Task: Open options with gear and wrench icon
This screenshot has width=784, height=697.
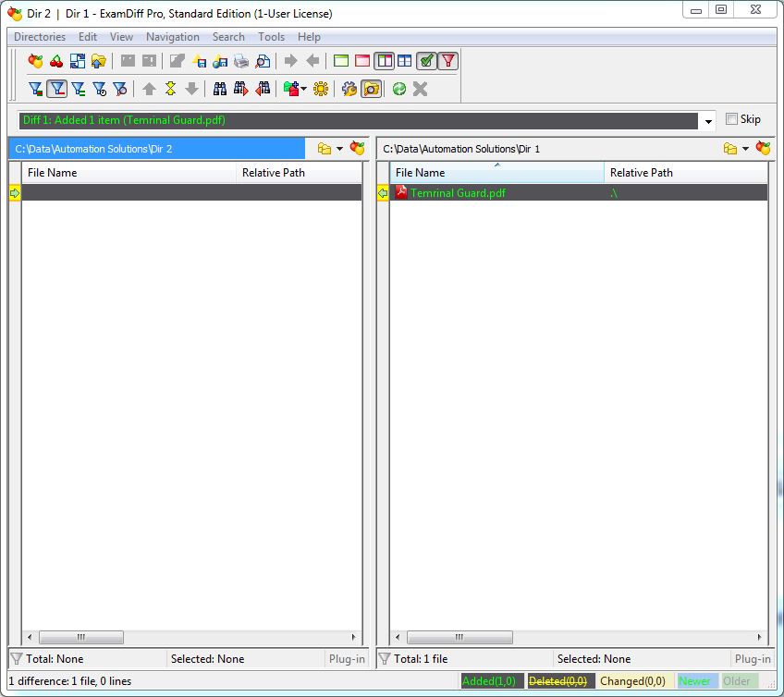Action: (x=349, y=89)
